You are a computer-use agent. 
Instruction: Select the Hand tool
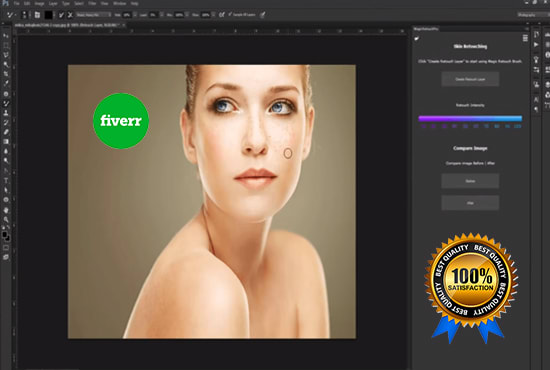pos(6,210)
